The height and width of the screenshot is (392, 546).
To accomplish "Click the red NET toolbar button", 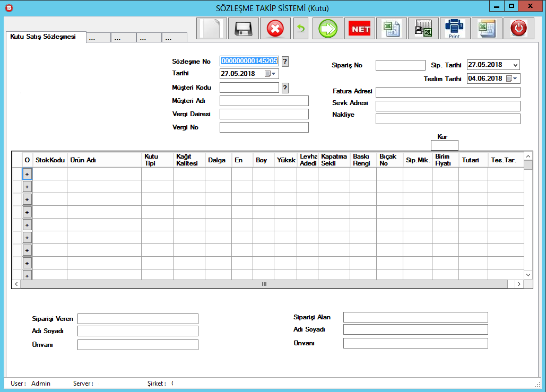I will 359,29.
